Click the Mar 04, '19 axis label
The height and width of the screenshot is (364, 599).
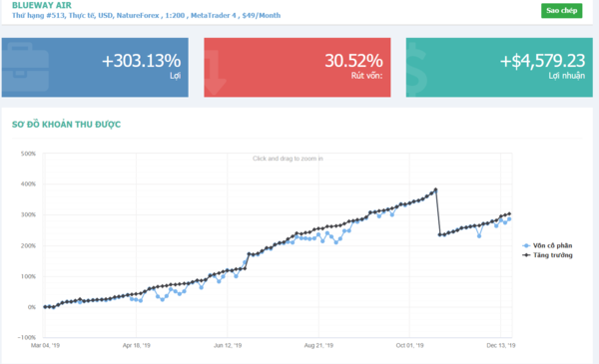click(x=46, y=345)
